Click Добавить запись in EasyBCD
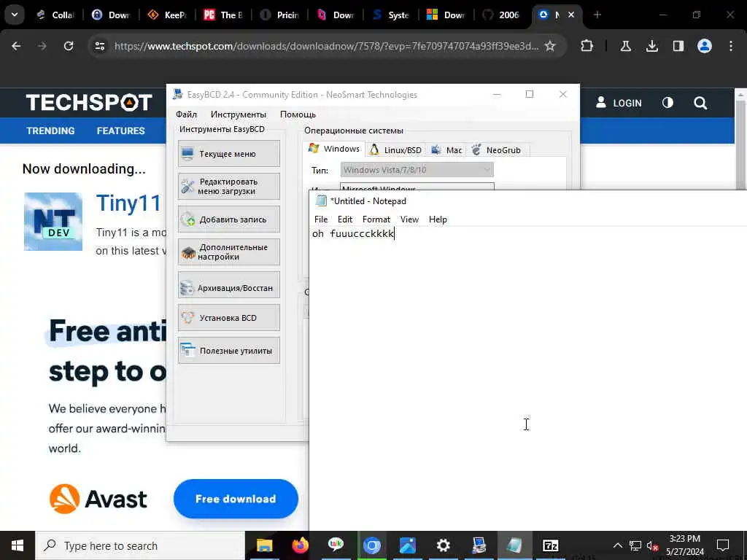 coord(228,219)
